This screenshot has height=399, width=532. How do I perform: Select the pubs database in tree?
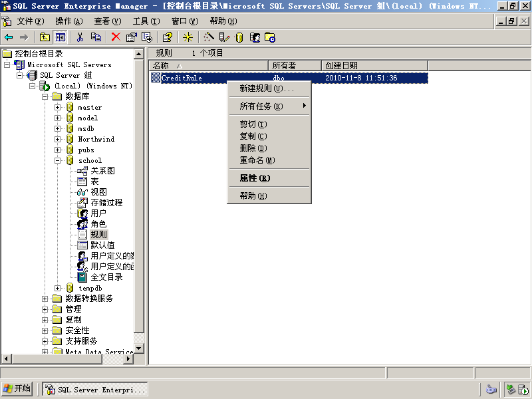pos(86,150)
